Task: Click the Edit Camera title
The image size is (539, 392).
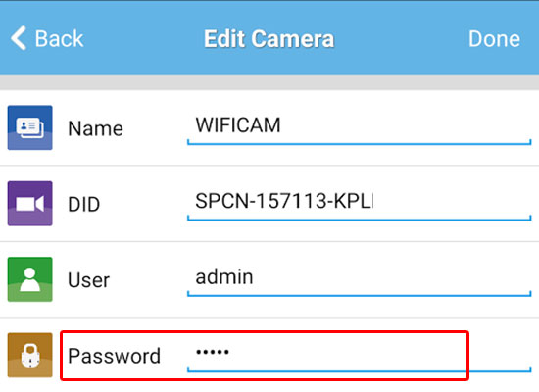Action: (x=269, y=38)
